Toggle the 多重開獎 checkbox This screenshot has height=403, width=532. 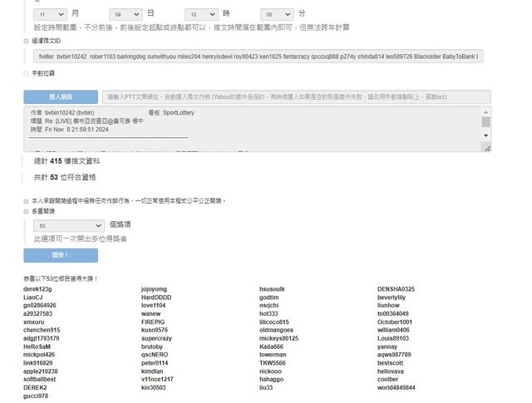[x=27, y=211]
